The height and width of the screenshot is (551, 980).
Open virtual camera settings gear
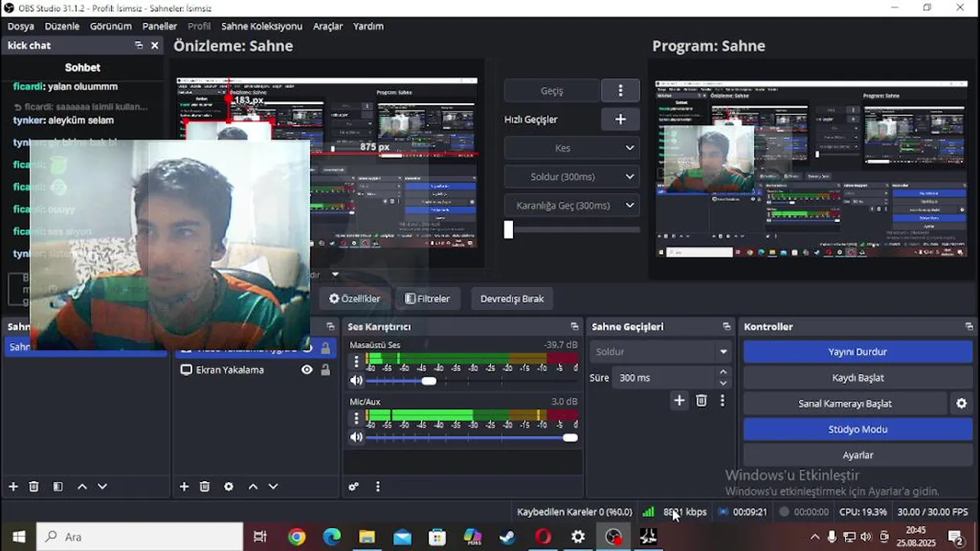point(962,403)
